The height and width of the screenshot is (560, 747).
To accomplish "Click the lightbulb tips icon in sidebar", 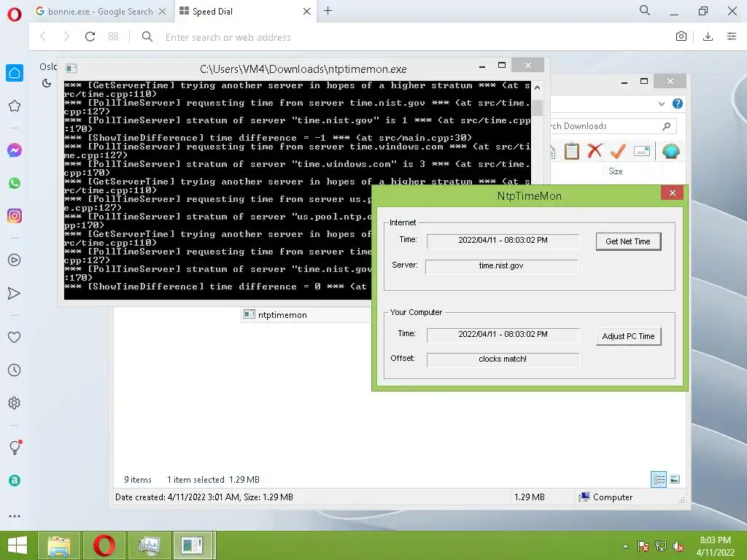I will [x=15, y=447].
